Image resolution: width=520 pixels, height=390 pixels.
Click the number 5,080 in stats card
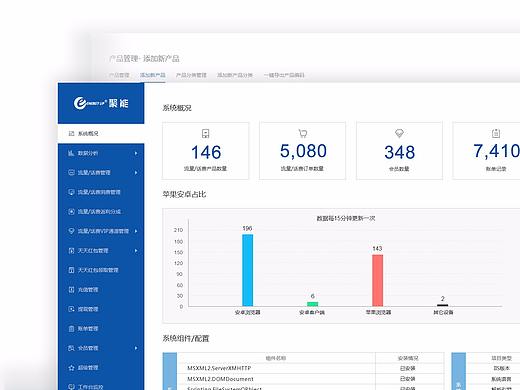[303, 151]
